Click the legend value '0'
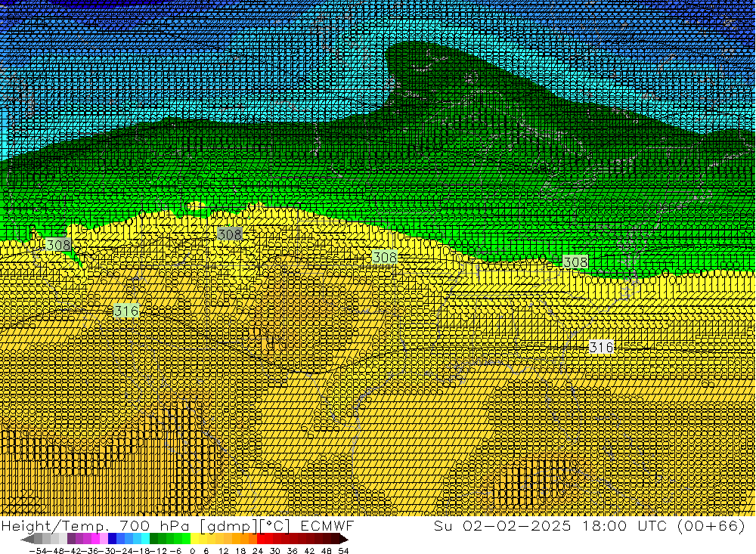The width and height of the screenshot is (756, 554). click(192, 551)
